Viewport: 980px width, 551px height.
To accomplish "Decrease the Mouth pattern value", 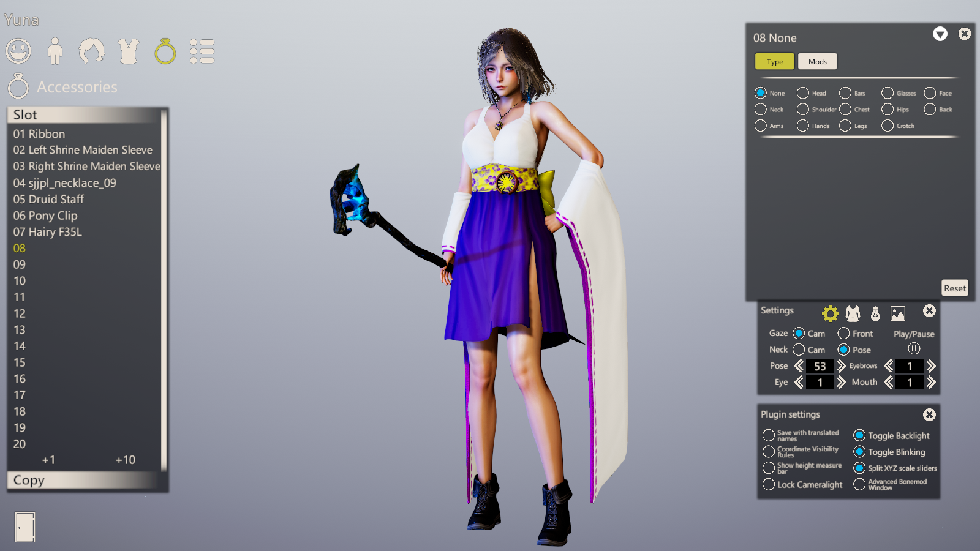I will [x=888, y=383].
